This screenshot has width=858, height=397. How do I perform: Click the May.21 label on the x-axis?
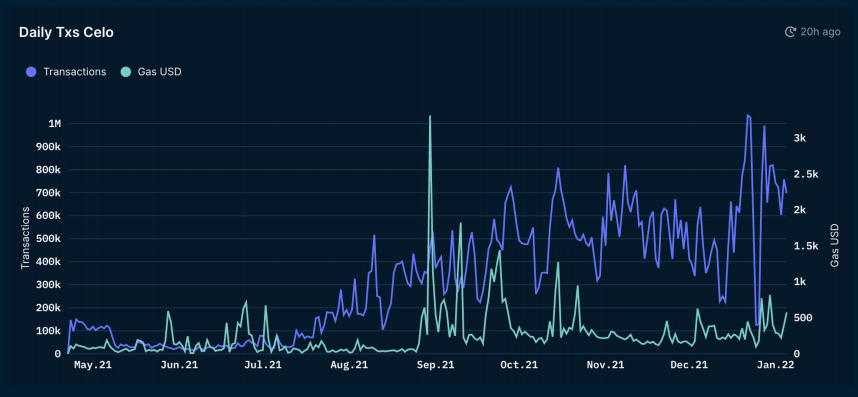point(92,365)
